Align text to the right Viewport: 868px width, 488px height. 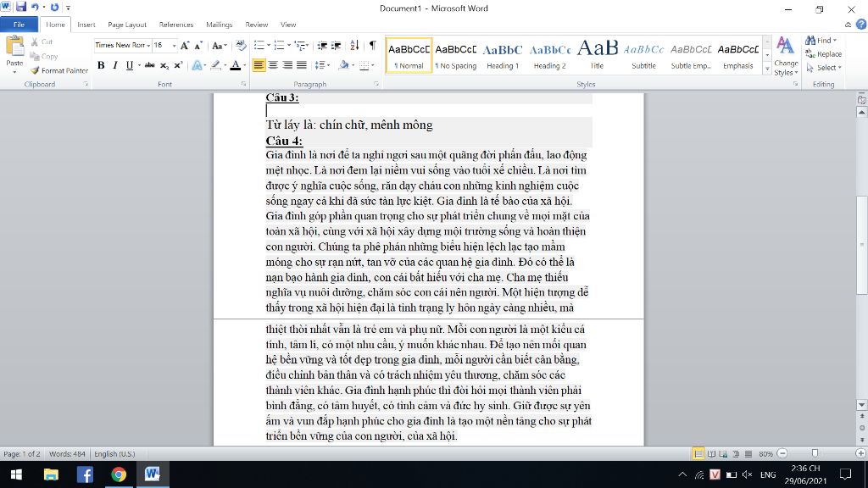(287, 65)
